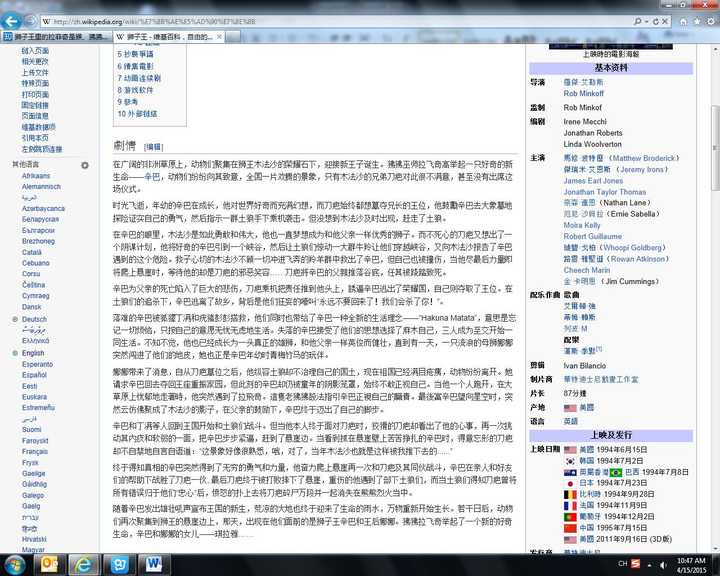Open the Français language link
Screen dimensions: 720x576
coord(35,452)
